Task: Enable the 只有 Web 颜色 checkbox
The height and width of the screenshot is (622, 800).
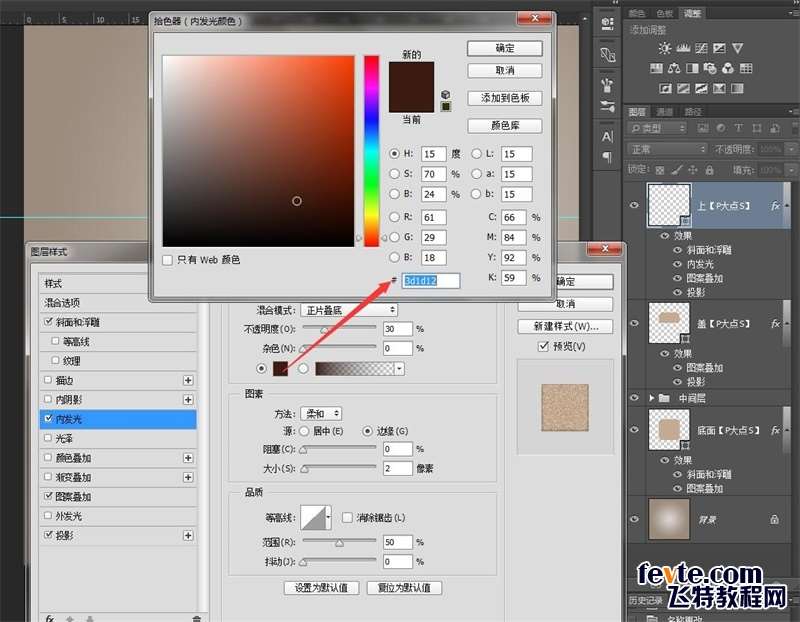Action: pyautogui.click(x=168, y=260)
